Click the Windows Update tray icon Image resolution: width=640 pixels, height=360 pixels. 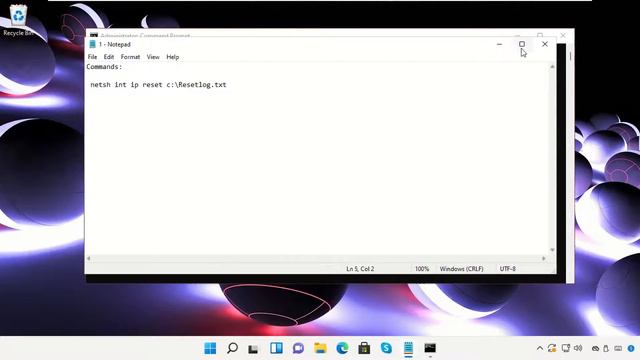pos(552,348)
